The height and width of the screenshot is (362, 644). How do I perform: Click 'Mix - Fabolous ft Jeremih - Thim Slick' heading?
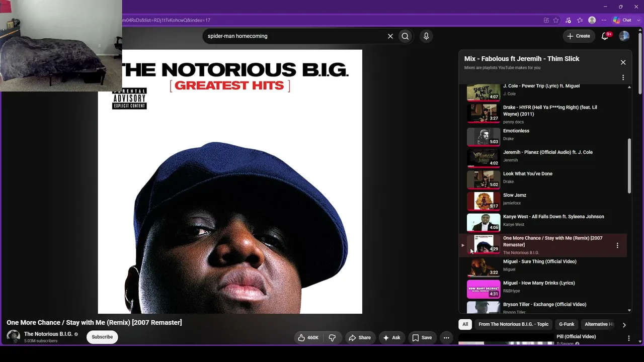tap(522, 59)
